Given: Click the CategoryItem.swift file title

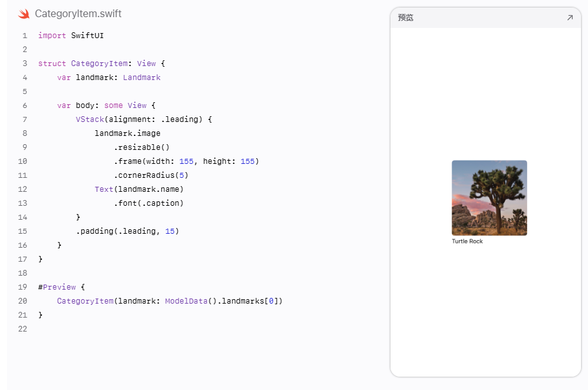Looking at the screenshot, I should [x=78, y=14].
